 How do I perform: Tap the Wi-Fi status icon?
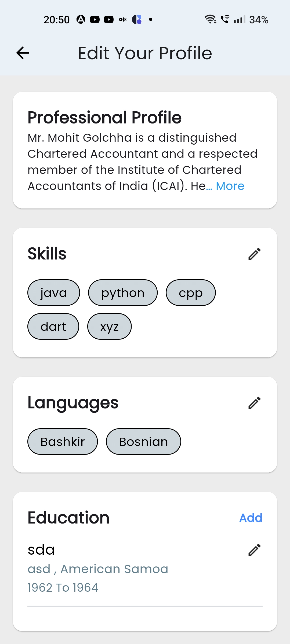210,19
